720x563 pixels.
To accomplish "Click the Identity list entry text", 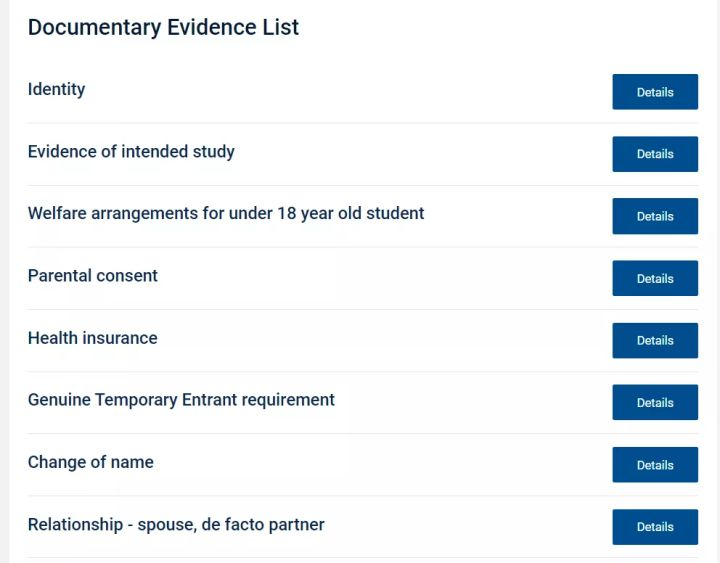I will (56, 89).
